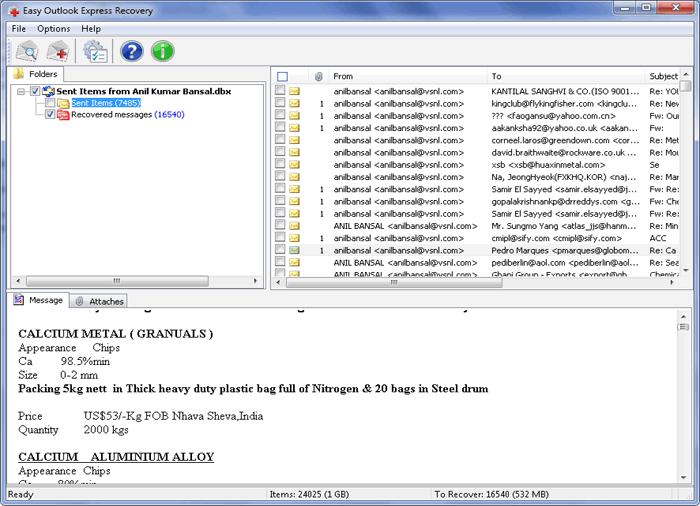Uncheck the Sent Items from Anil Kumar Bansal.dbx checkbox
Image resolution: width=700 pixels, height=506 pixels.
(x=35, y=92)
